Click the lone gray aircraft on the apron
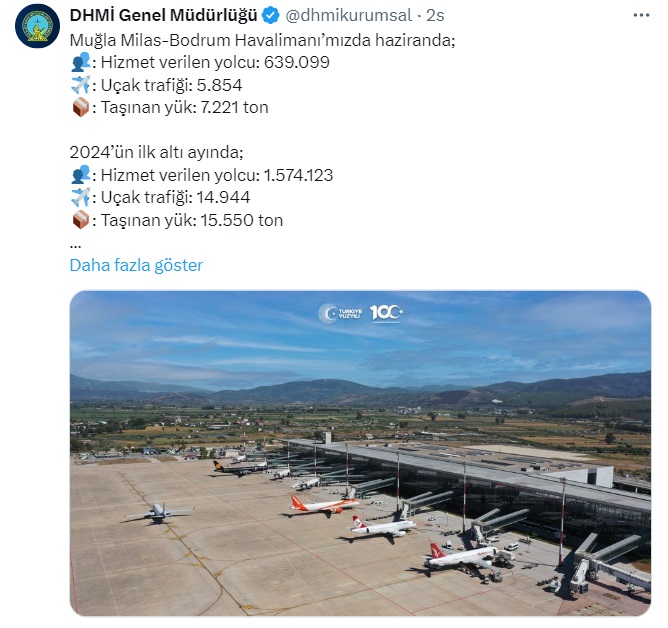 [x=159, y=512]
